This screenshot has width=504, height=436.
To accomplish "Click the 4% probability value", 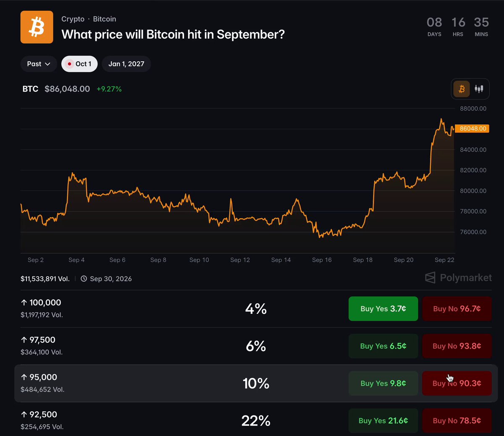I will click(x=256, y=309).
